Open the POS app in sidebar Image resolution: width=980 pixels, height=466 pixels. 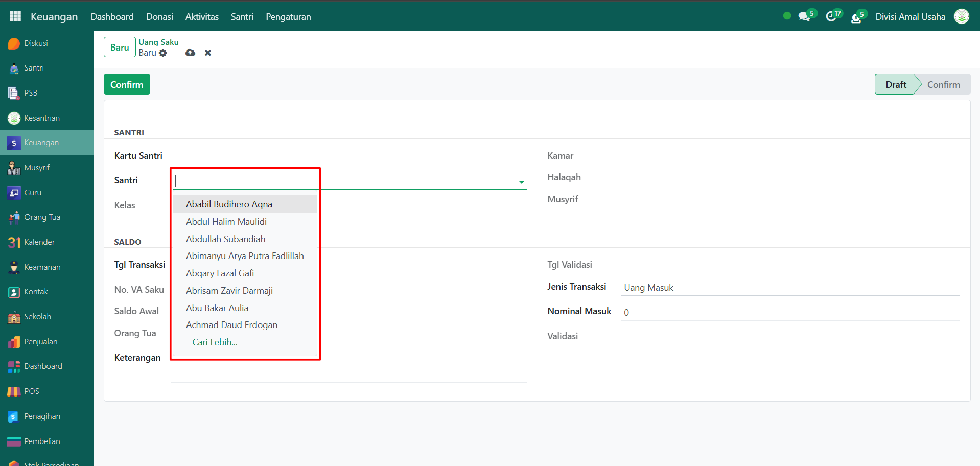(32, 391)
